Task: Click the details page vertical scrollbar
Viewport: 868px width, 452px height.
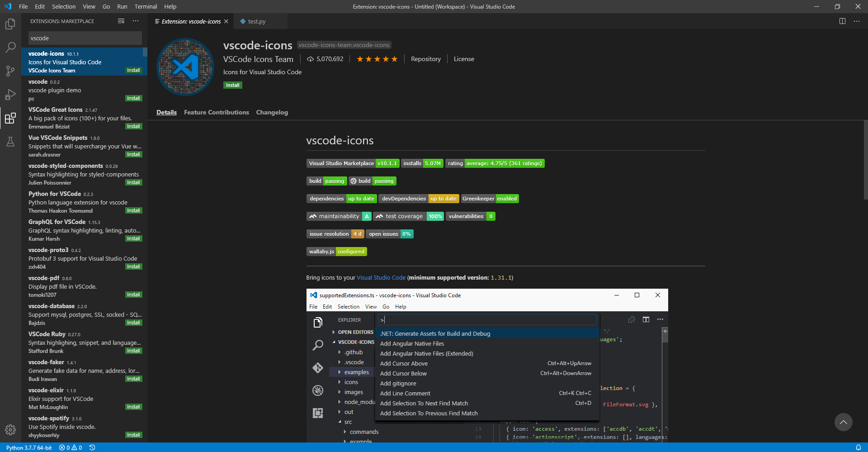Action: click(866, 161)
